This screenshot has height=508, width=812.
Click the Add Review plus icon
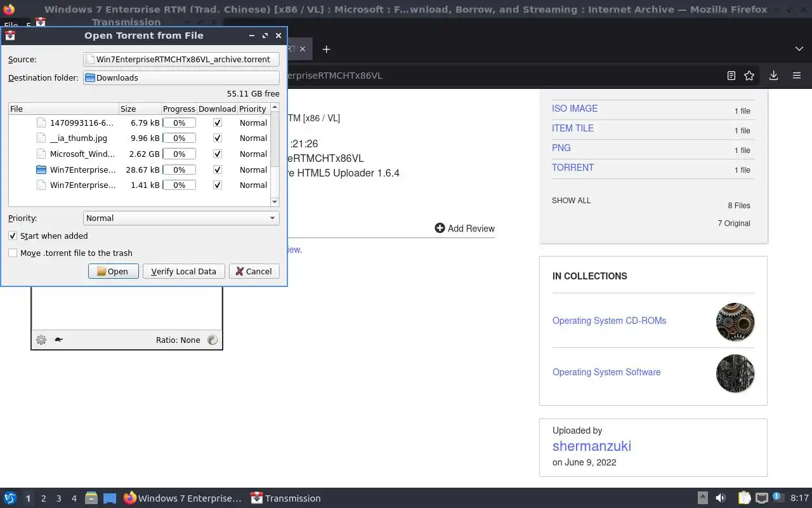coord(440,228)
